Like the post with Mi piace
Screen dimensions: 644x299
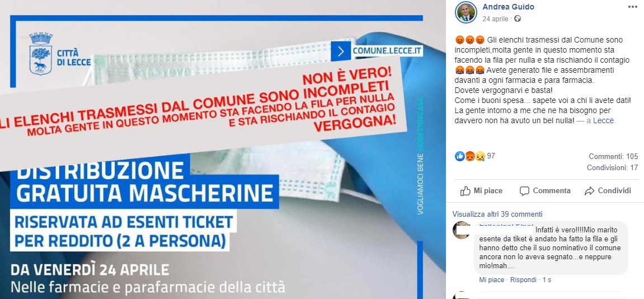[481, 191]
